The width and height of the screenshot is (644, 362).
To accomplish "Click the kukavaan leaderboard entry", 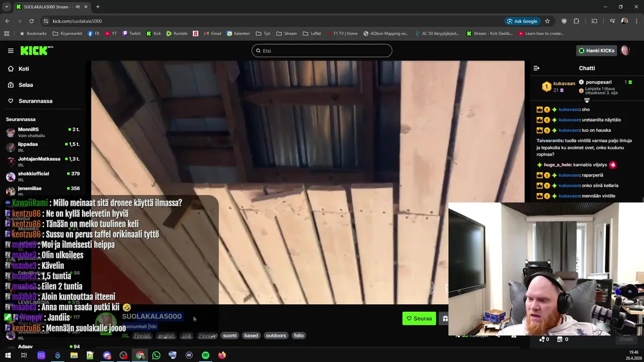I will 558,86.
